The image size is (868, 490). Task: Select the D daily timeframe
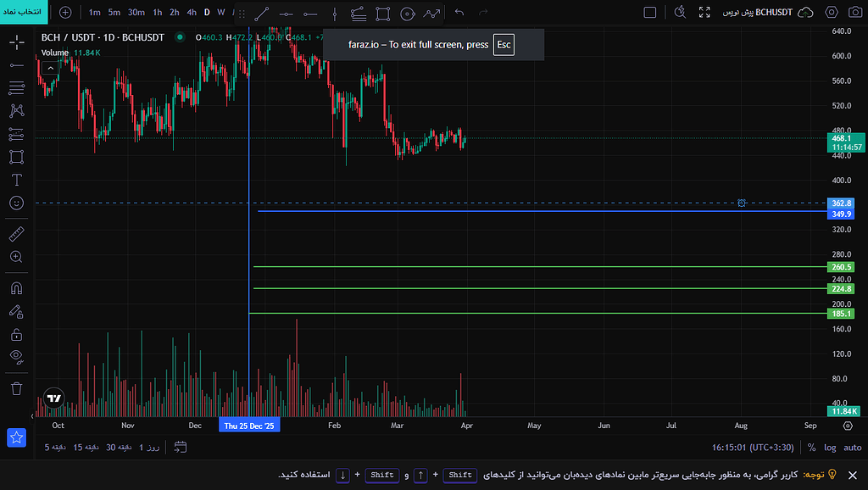click(207, 12)
